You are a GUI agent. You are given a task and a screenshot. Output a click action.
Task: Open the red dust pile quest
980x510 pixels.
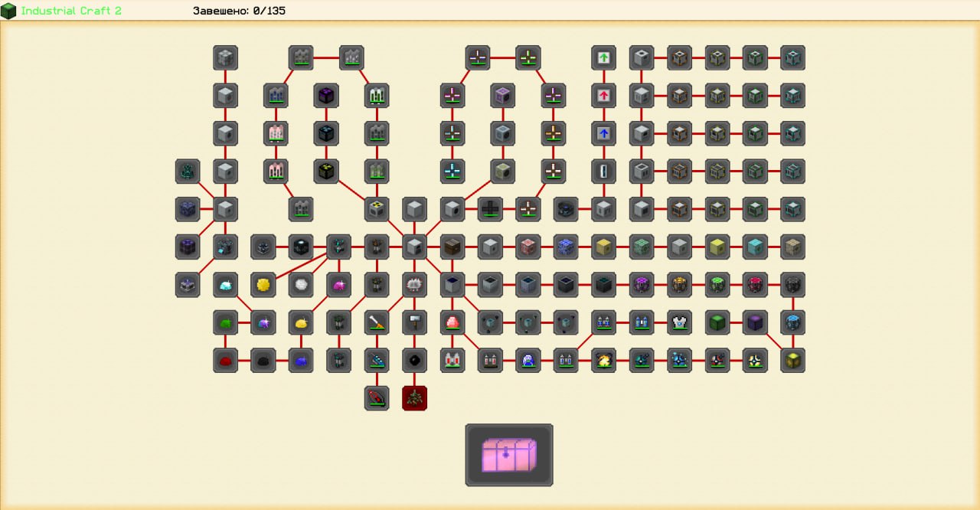225,360
